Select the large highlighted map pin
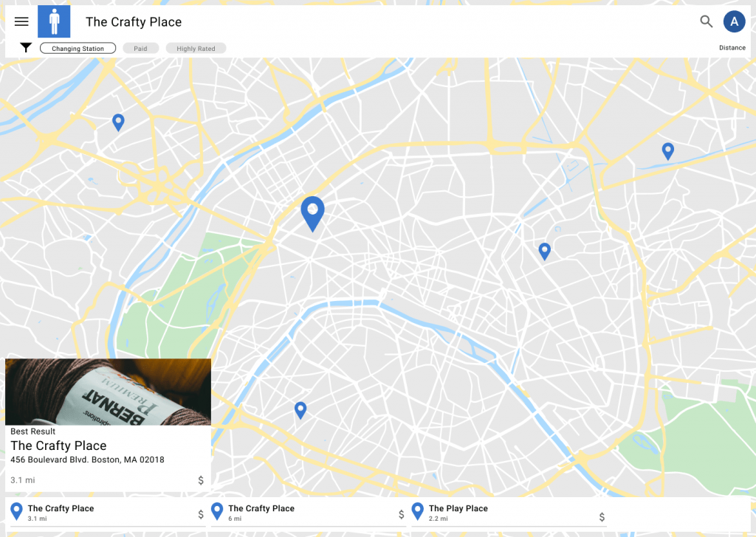 [312, 212]
